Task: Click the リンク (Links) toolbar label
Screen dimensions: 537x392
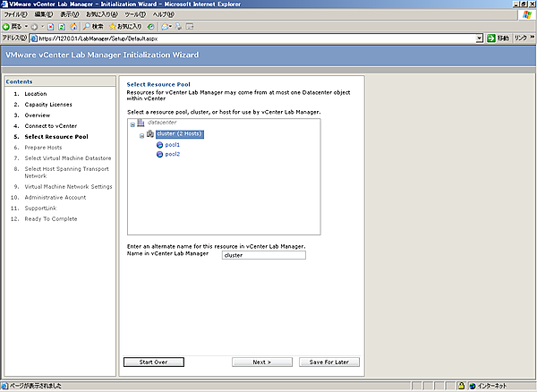Action: click(521, 38)
